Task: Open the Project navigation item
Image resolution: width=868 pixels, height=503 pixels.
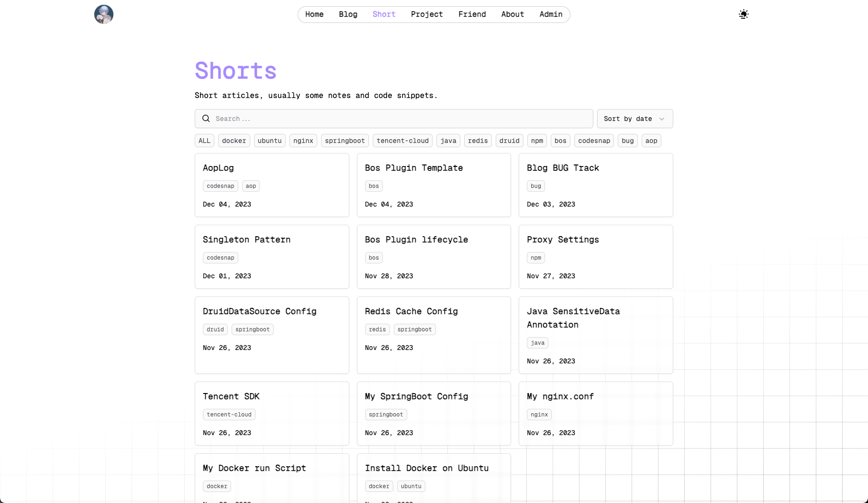Action: [x=427, y=14]
